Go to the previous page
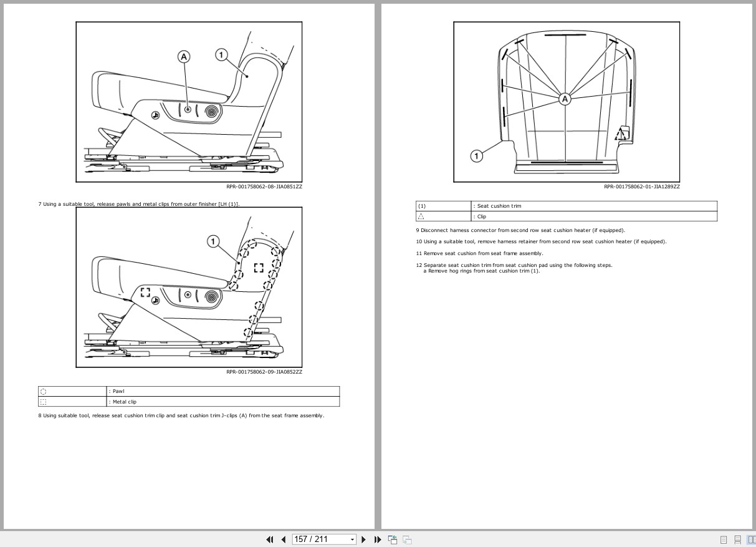Screen dimensions: 756x547 [x=284, y=540]
